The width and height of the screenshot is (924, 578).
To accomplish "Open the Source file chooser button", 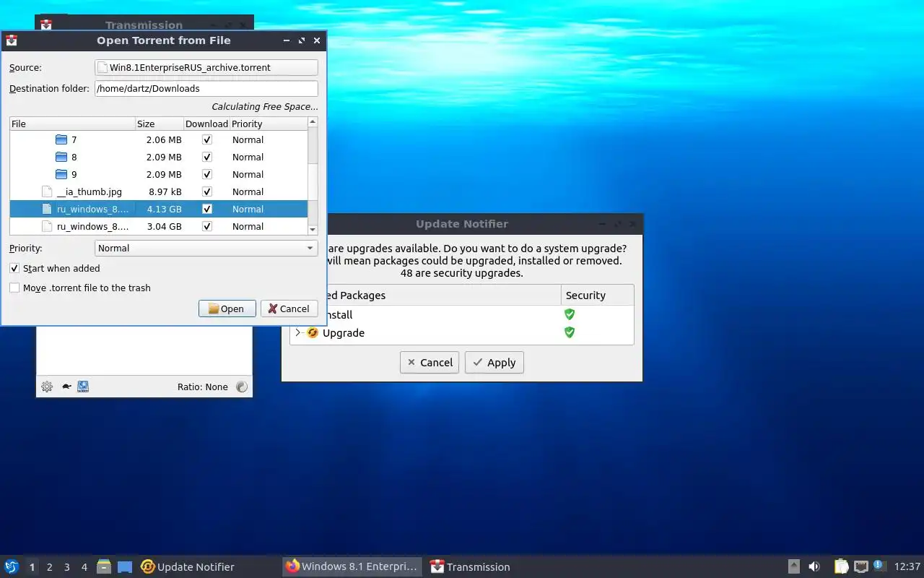I will pos(206,67).
